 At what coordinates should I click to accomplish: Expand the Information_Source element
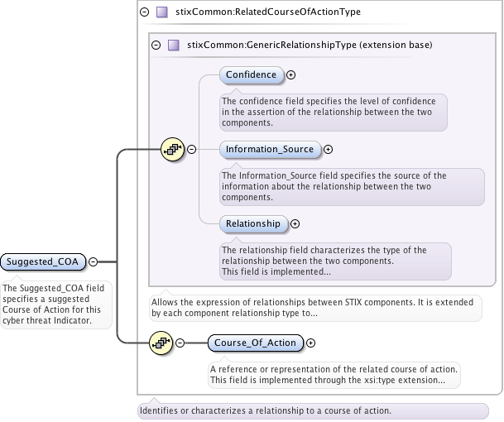coord(328,150)
